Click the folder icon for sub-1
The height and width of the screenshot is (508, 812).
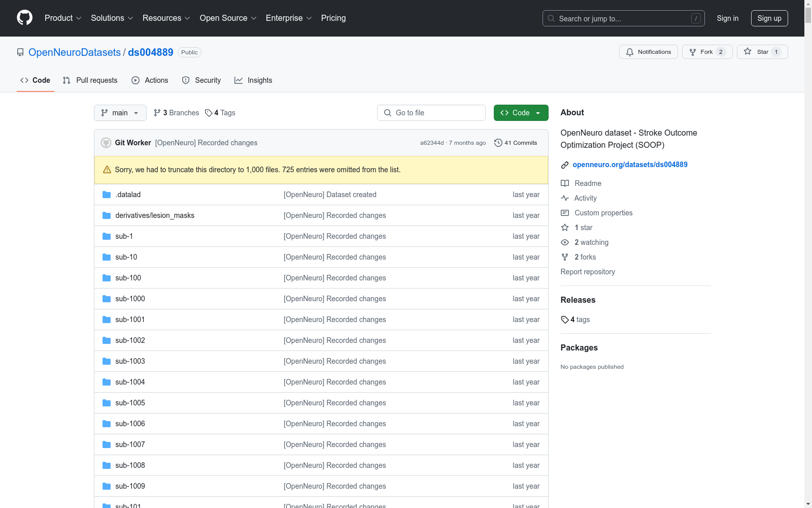point(107,236)
